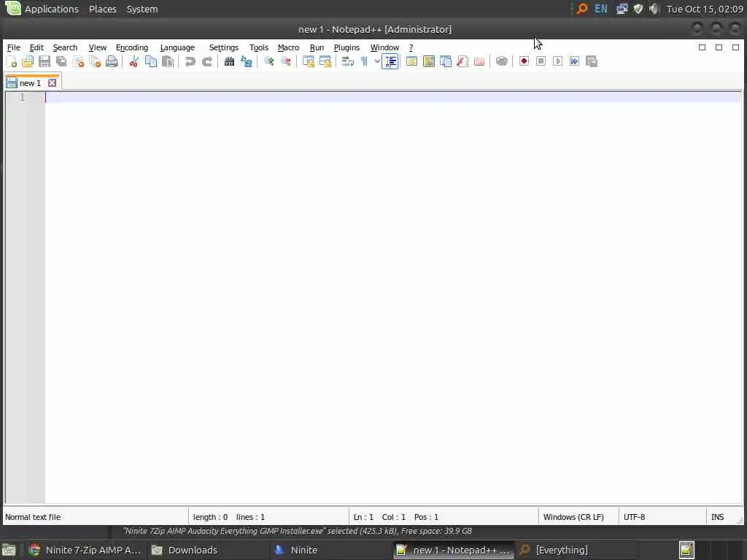Open the View menu
Screen dimensions: 747x560
pyautogui.click(x=98, y=47)
